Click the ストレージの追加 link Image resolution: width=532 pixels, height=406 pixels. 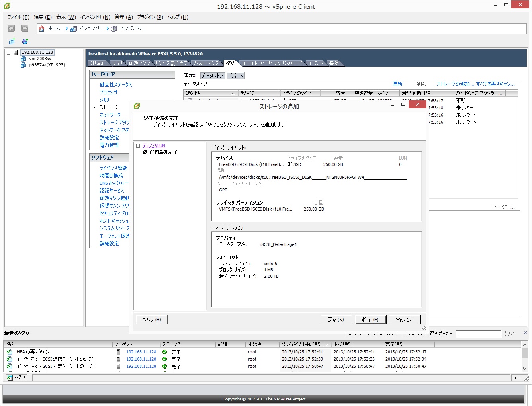tap(455, 84)
